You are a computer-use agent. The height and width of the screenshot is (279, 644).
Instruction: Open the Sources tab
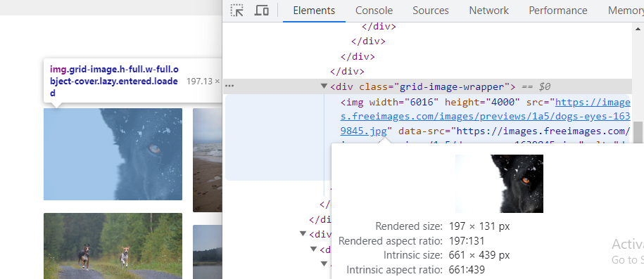point(431,11)
